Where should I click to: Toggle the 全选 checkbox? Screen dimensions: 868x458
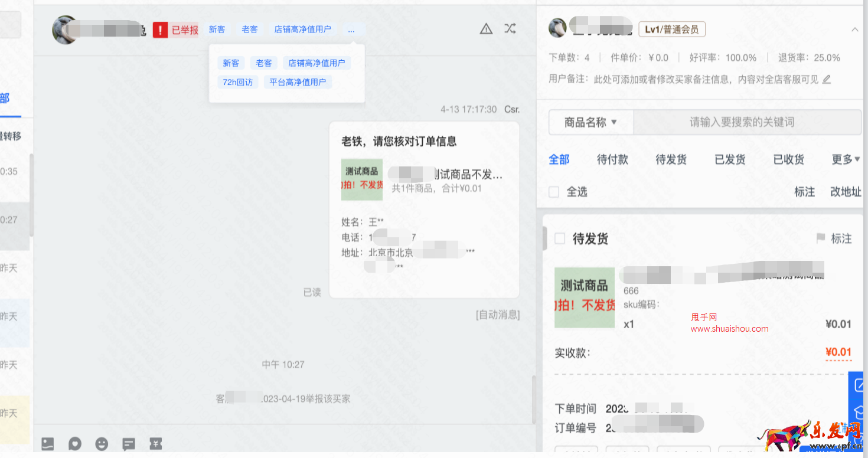tap(553, 192)
